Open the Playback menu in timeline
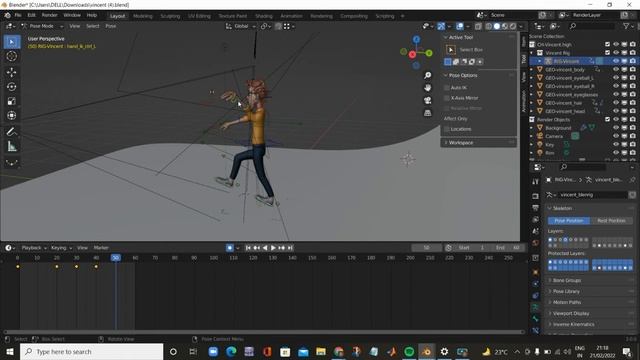640x360 pixels. point(34,248)
